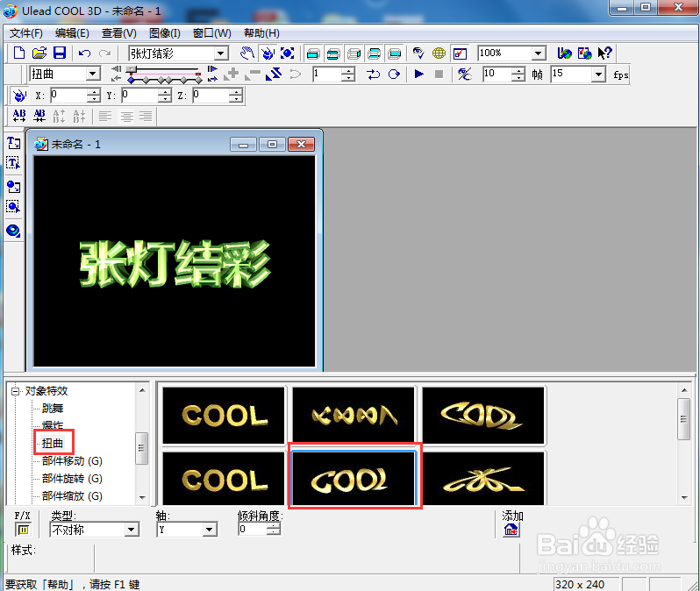
Task: Select 部件缩放 (G) in the effects tree
Action: [72, 496]
